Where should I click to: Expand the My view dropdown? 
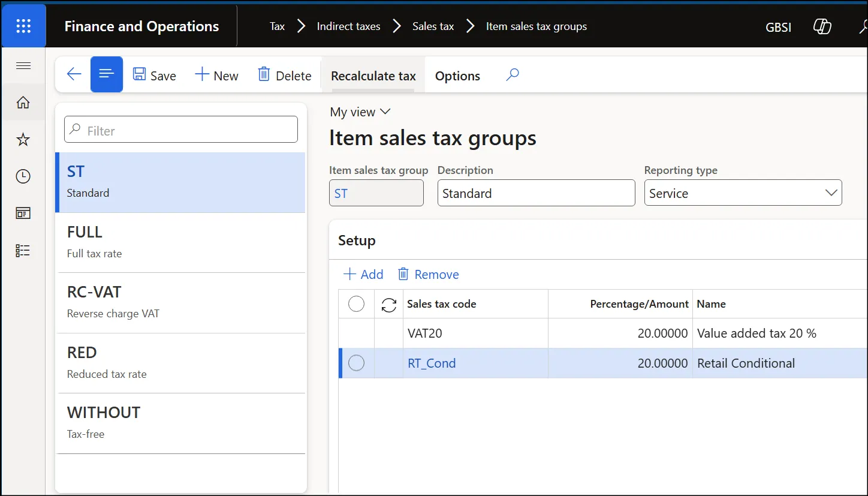coord(360,112)
